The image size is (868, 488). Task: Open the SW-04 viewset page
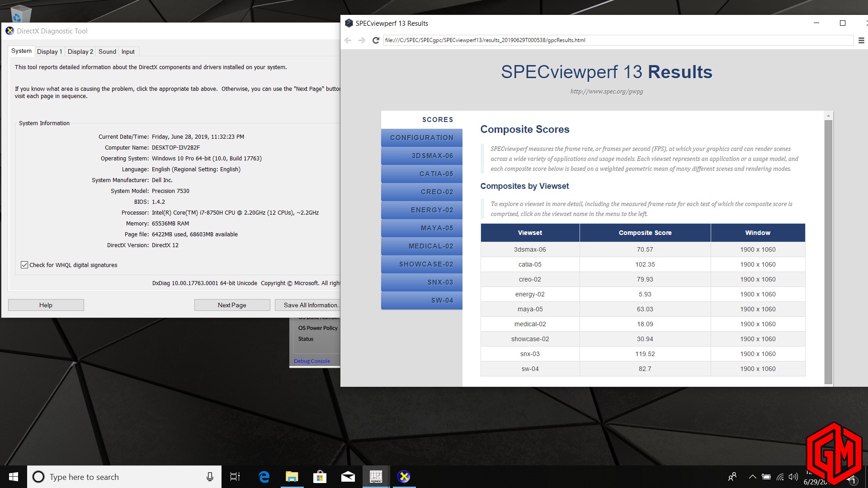click(422, 300)
